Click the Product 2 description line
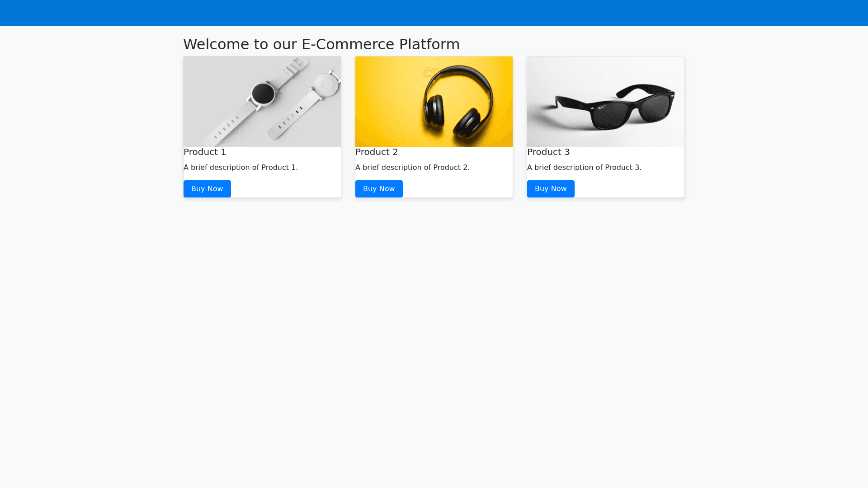 412,168
